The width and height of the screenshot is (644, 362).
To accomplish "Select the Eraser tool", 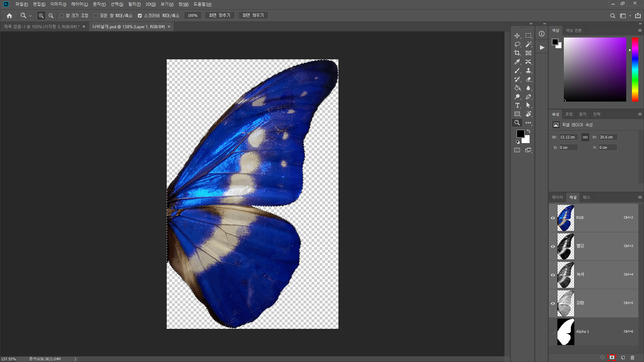I will click(528, 79).
